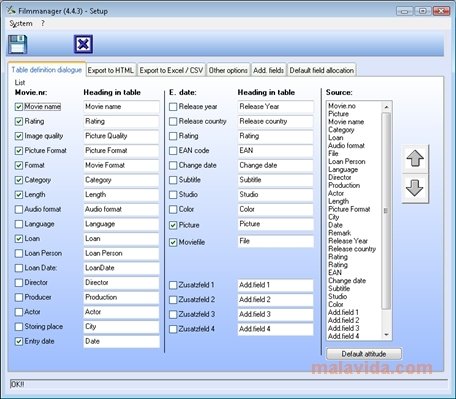Open Default field allocation tab
Image resolution: width=456 pixels, height=399 pixels.
[x=322, y=70]
